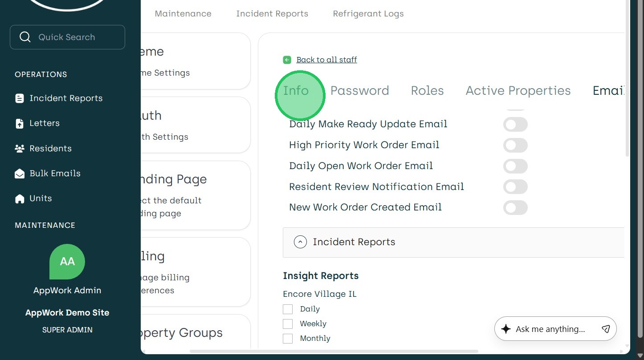Click the Back to all staff link

(x=326, y=60)
